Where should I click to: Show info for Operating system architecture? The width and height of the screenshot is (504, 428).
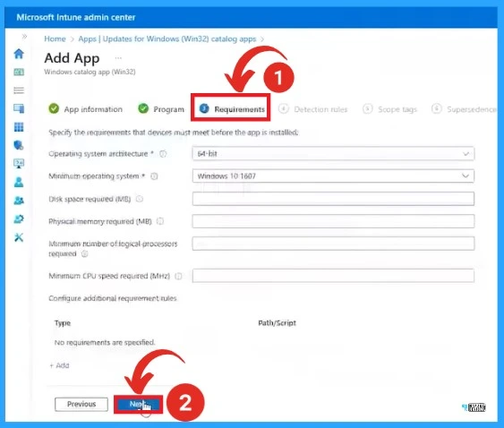pyautogui.click(x=163, y=154)
